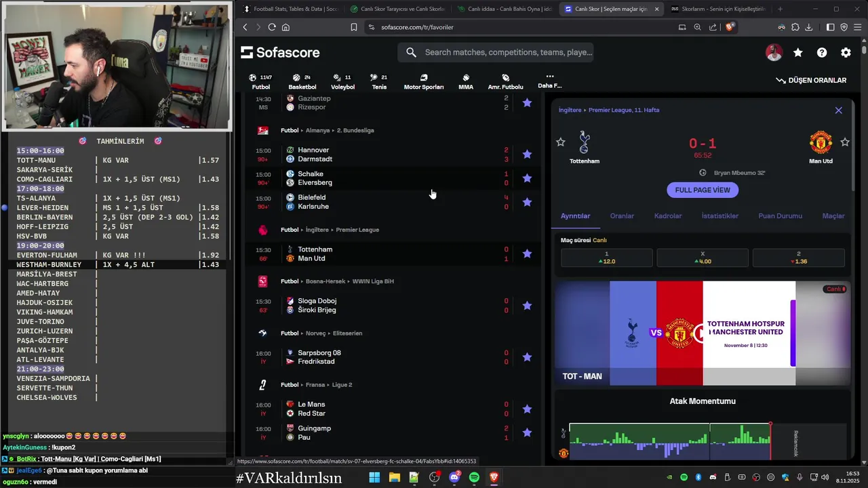Unfavorite the Bielefeld vs Karlsruhe match
Screen dimensions: 868x488
point(527,202)
